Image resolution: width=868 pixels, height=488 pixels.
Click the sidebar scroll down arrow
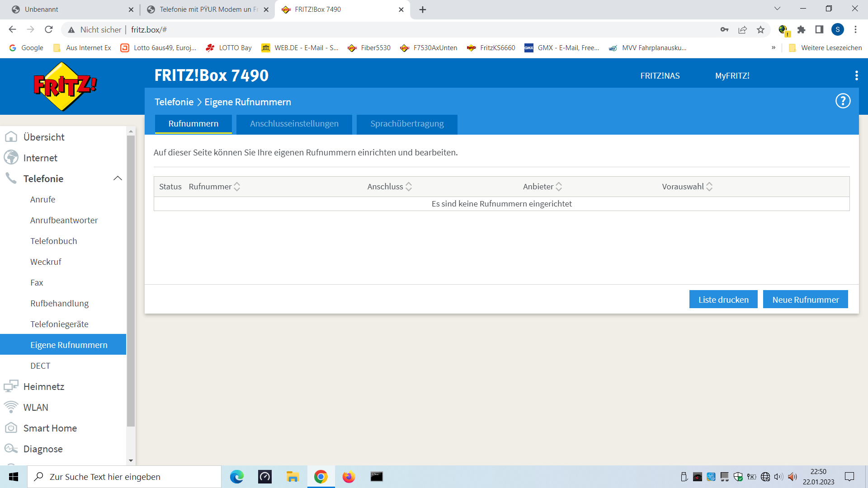[131, 460]
